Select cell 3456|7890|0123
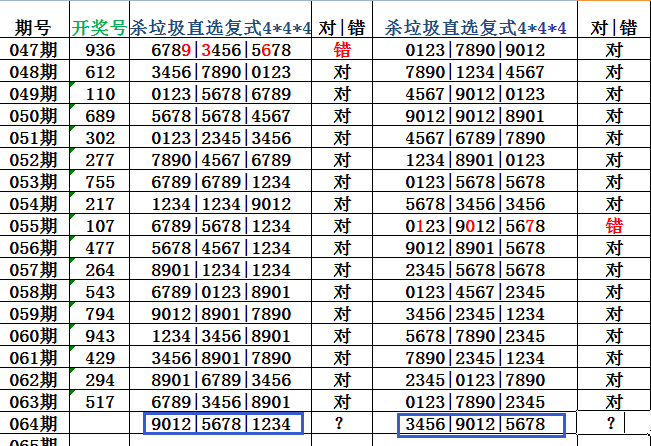 (221, 72)
